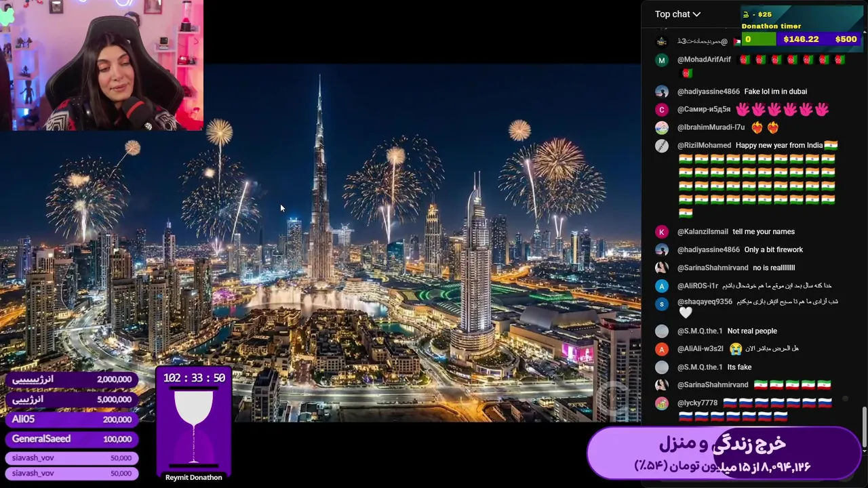This screenshot has height=488, width=868.
Task: Click the 'خرج زندگی و منزل' goal banner
Action: (723, 453)
